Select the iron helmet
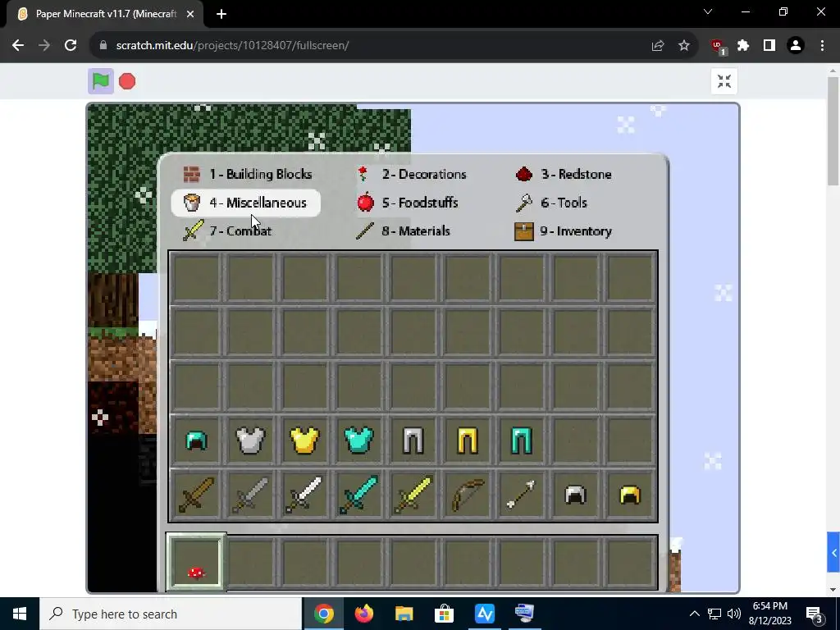Viewport: 840px width, 630px height. point(576,495)
